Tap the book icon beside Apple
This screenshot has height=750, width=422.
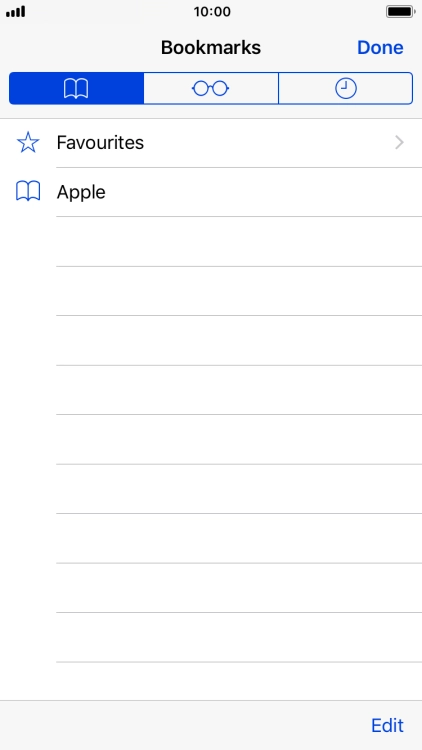click(x=28, y=191)
